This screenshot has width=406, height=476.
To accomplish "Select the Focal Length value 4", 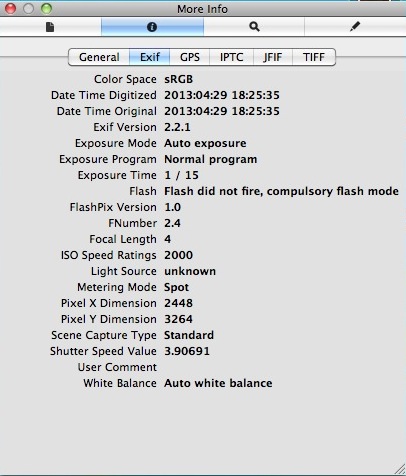I will pos(168,239).
